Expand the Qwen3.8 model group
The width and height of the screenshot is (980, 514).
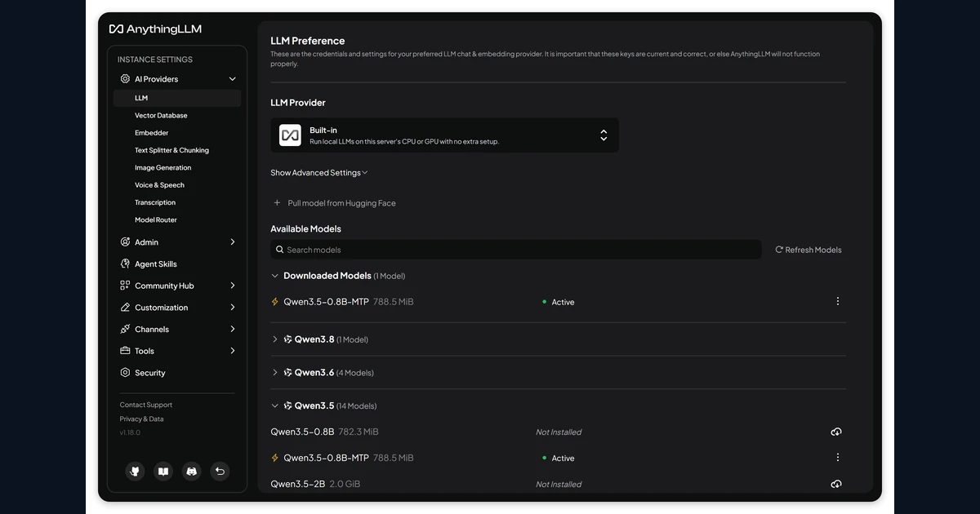pos(275,339)
